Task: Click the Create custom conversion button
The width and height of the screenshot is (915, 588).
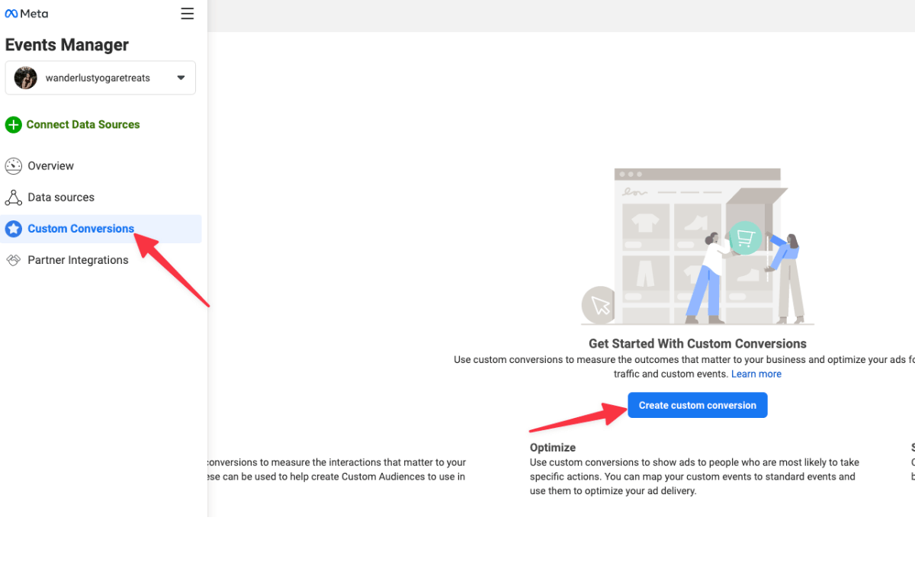Action: point(697,405)
